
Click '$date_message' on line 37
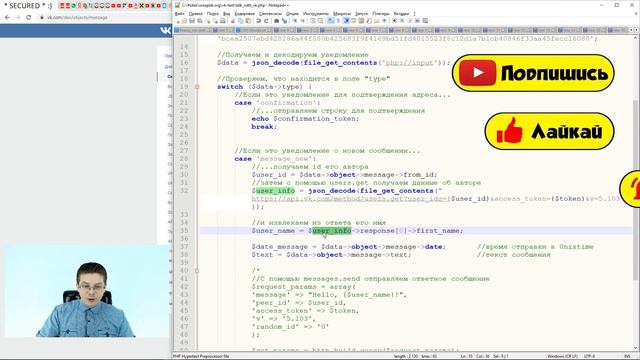[x=280, y=247]
